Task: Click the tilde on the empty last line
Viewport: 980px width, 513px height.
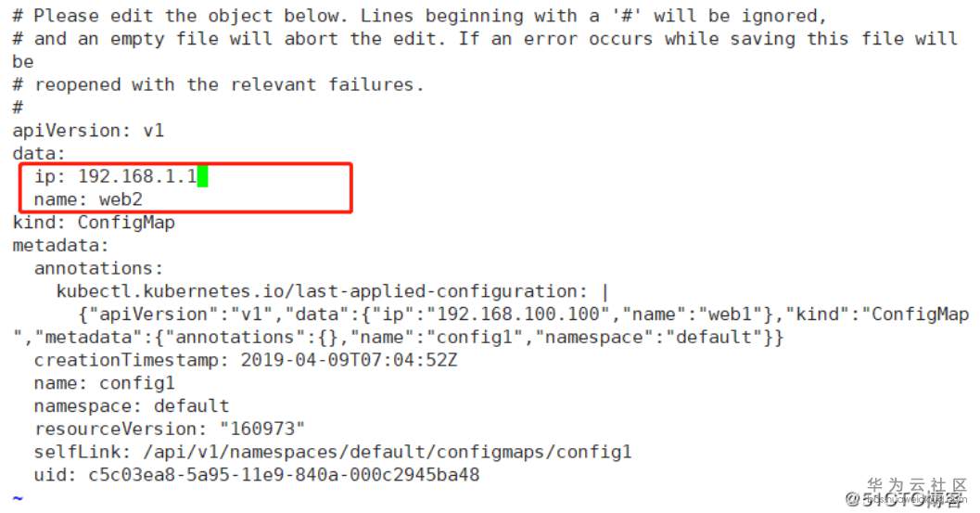Action: (x=18, y=498)
